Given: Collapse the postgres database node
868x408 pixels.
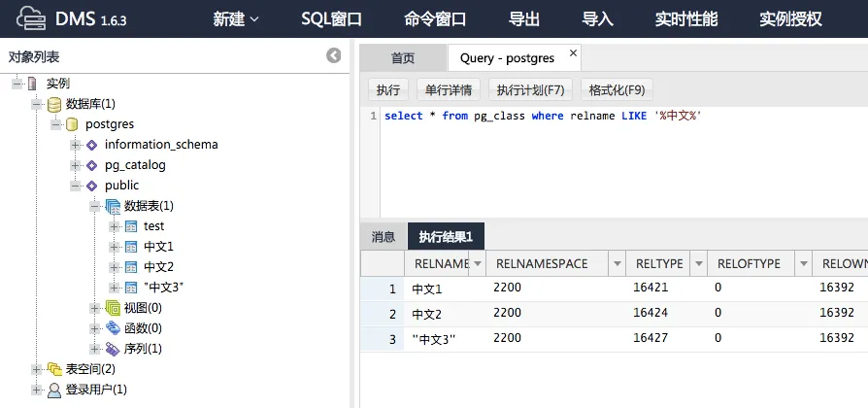Looking at the screenshot, I should 56,124.
